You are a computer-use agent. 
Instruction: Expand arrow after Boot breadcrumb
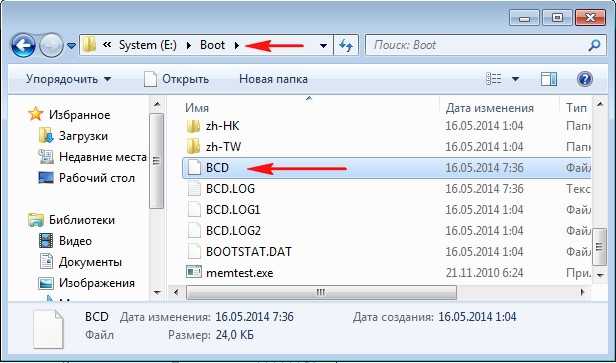tap(236, 46)
